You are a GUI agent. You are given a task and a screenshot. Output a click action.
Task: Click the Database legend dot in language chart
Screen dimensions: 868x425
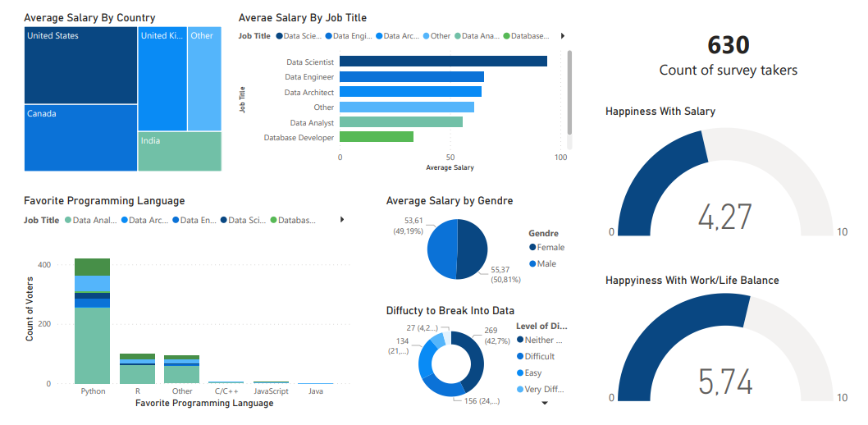[x=274, y=220]
